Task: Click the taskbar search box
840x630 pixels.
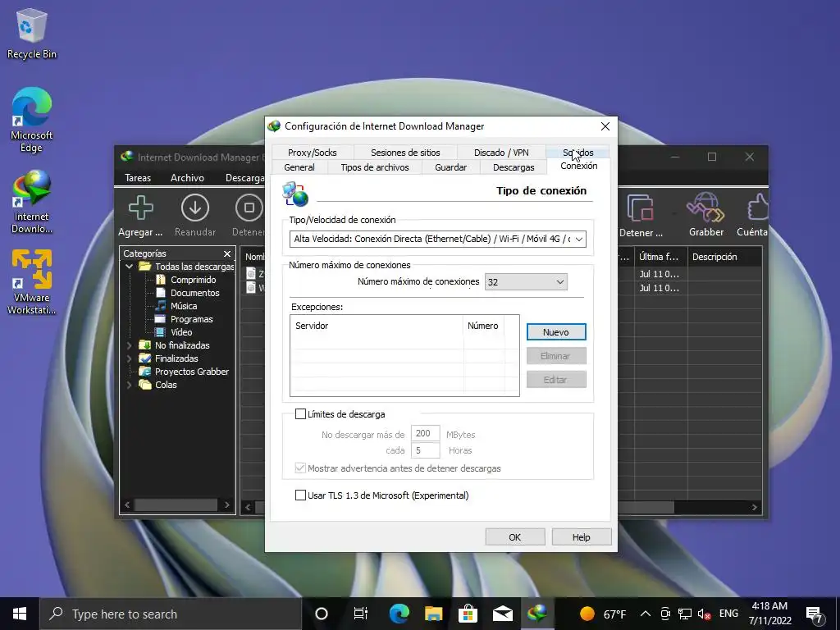Action: (x=171, y=614)
